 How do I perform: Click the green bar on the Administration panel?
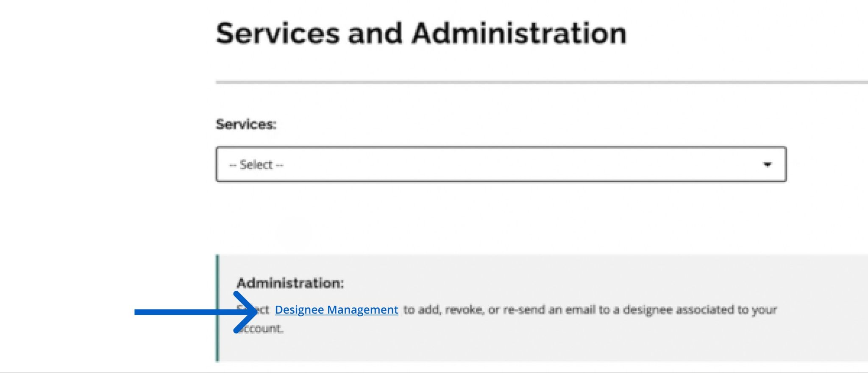[x=217, y=308]
